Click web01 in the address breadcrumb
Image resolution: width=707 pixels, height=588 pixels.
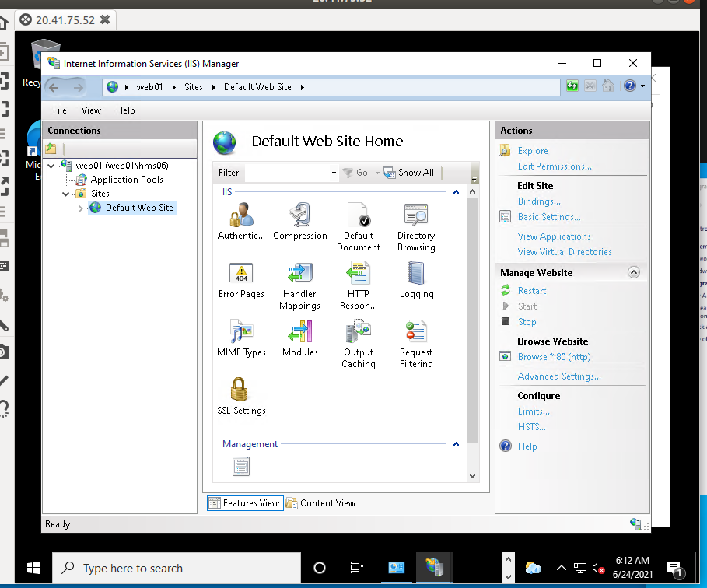[x=149, y=87]
